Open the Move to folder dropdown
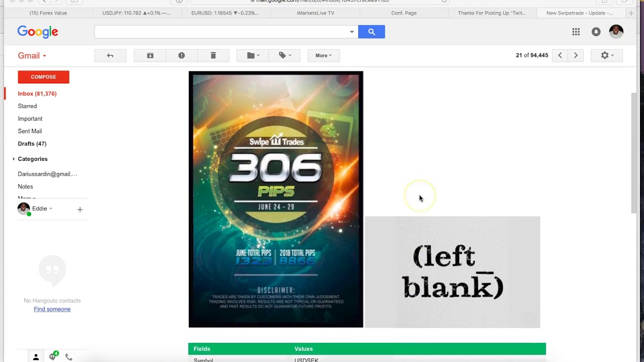The height and width of the screenshot is (362, 644). 254,55
